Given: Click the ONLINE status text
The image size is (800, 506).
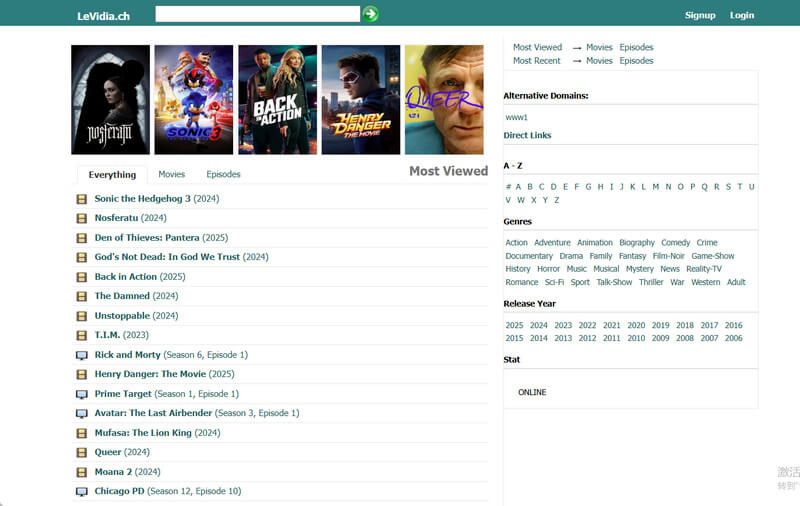Looking at the screenshot, I should tap(532, 392).
